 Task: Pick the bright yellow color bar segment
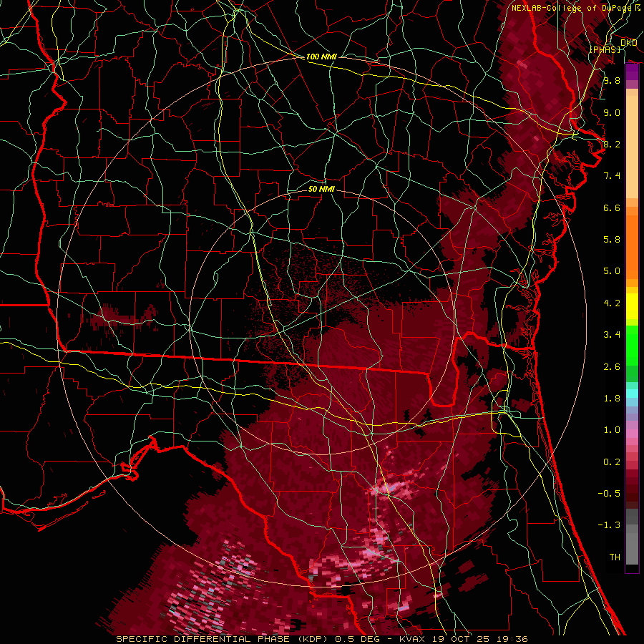[x=632, y=306]
